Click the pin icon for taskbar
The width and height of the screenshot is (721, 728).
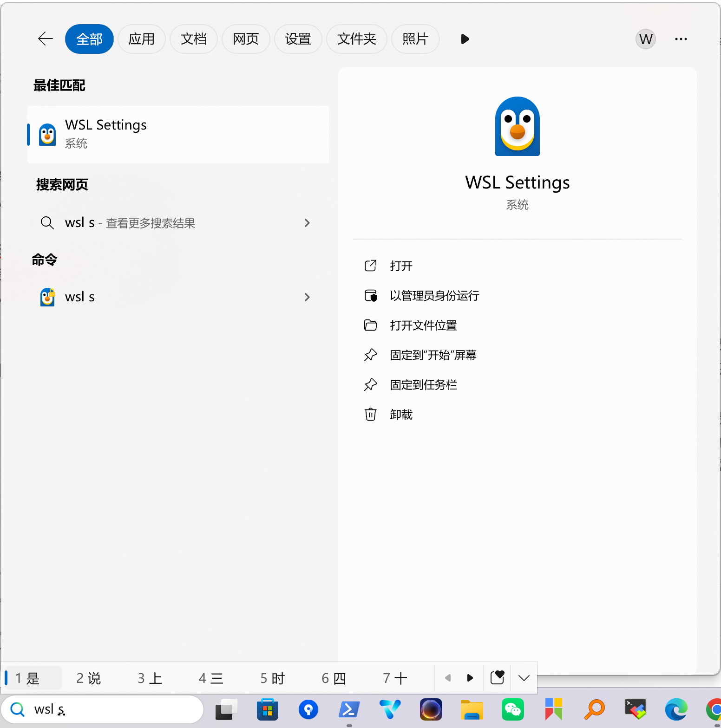tap(371, 384)
